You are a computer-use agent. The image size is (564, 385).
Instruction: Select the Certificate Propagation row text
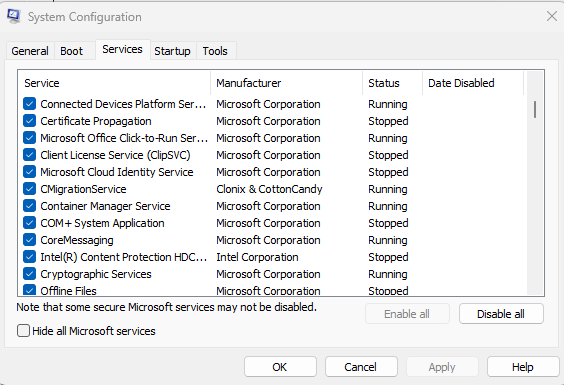96,121
